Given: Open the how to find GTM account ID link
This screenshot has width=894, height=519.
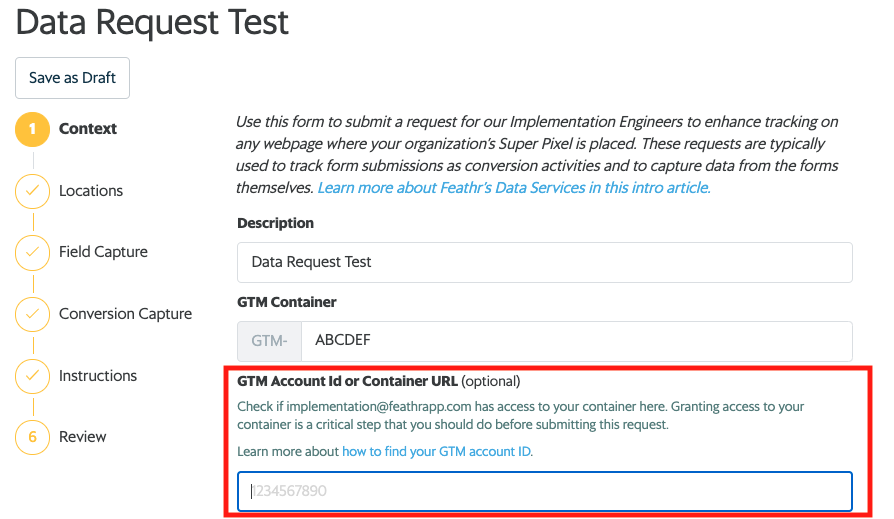Looking at the screenshot, I should point(436,452).
